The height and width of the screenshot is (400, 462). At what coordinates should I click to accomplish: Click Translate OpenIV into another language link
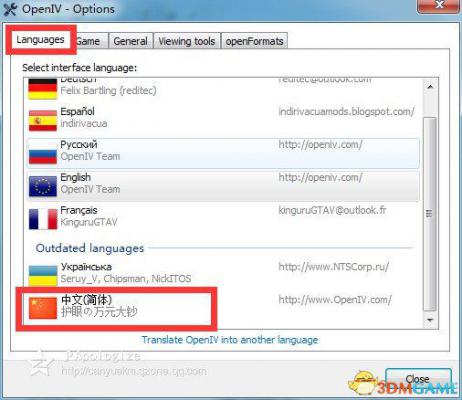pos(230,340)
